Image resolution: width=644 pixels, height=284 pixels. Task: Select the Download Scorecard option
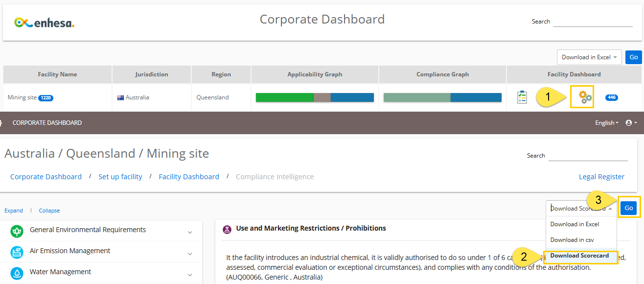click(x=581, y=256)
